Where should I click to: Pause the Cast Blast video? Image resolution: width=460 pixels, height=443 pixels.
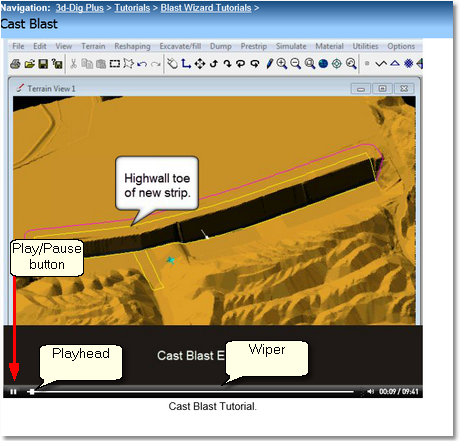[13, 392]
